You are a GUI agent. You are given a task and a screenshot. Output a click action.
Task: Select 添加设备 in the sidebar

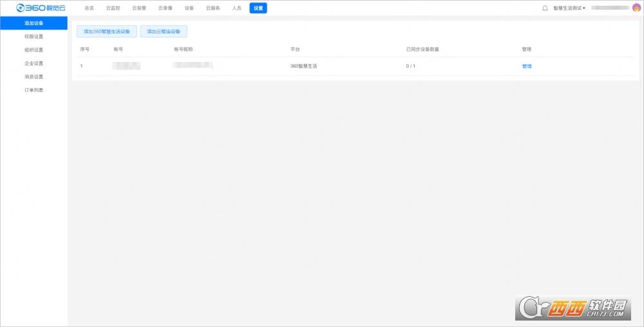point(33,23)
